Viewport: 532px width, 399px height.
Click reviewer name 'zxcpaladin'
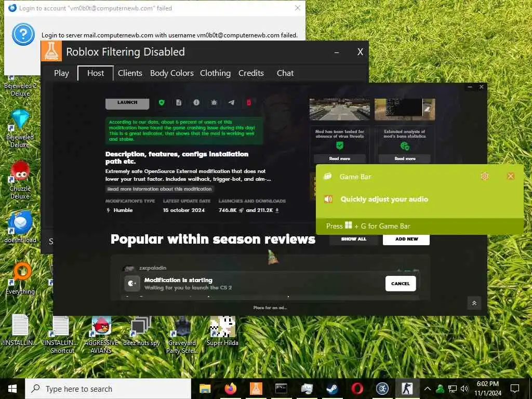pos(153,268)
